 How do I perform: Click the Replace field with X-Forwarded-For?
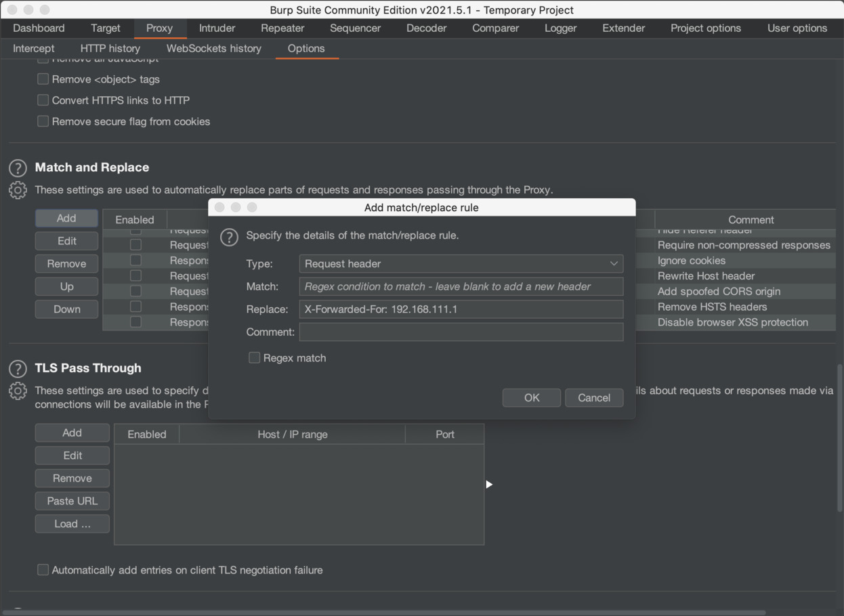[461, 309]
